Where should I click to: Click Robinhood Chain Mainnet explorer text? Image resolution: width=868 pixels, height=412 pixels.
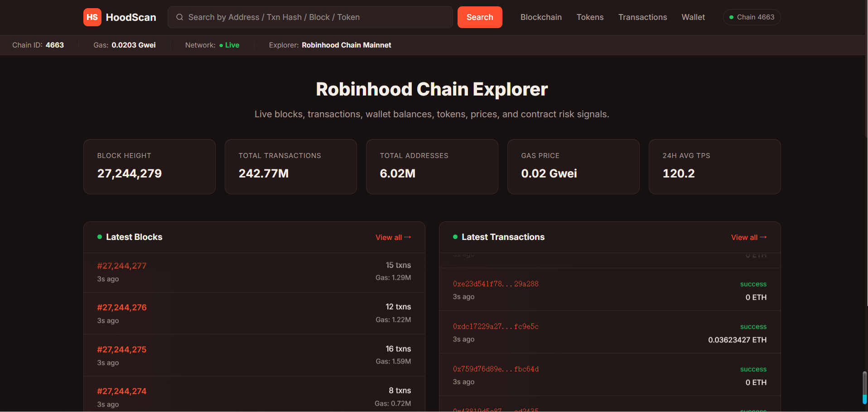tap(347, 45)
